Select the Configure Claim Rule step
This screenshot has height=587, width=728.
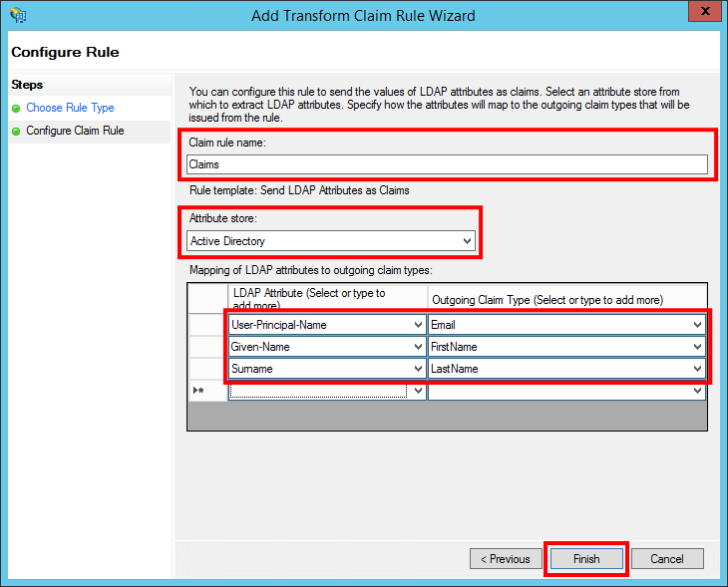pyautogui.click(x=75, y=131)
